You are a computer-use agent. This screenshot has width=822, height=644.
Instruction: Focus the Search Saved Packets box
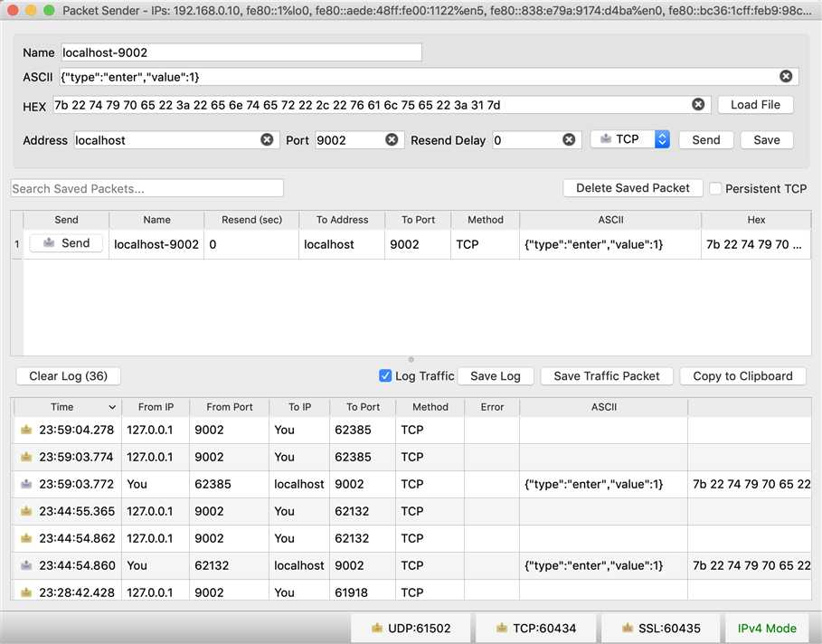[146, 188]
